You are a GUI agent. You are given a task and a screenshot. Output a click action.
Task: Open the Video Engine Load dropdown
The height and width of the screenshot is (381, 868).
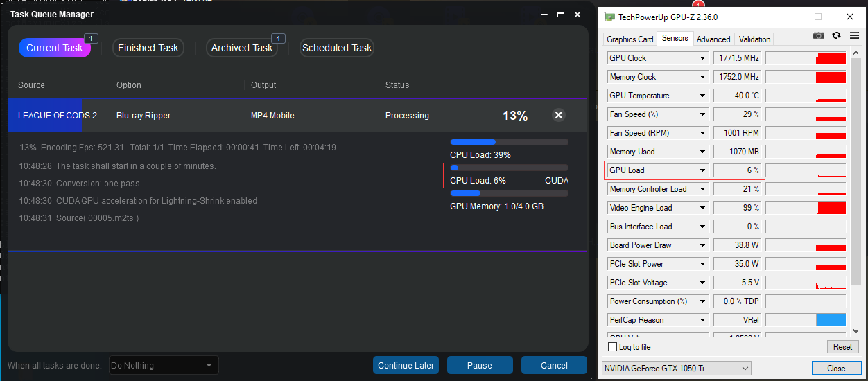[702, 208]
